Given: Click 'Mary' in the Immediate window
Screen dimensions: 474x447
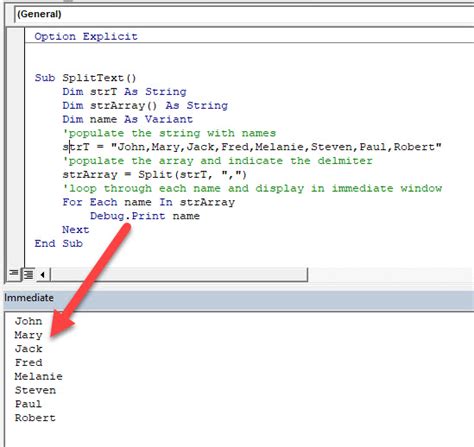Looking at the screenshot, I should 28,335.
